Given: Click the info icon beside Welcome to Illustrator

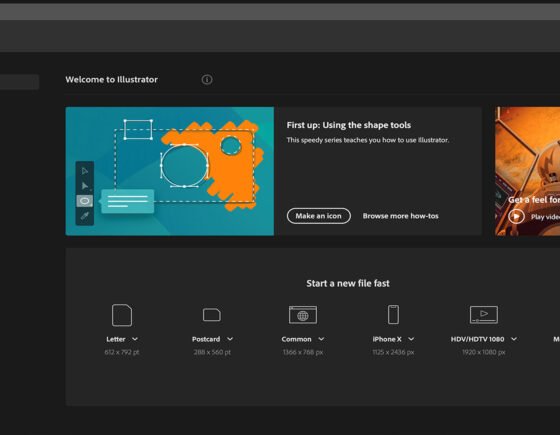Looking at the screenshot, I should [x=207, y=79].
